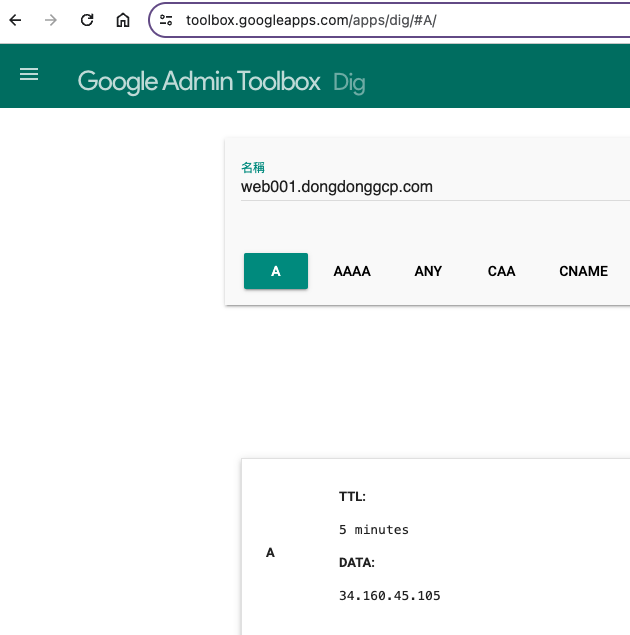Click the Google Admin Toolbox title
Screen dimensions: 630x635
(200, 81)
